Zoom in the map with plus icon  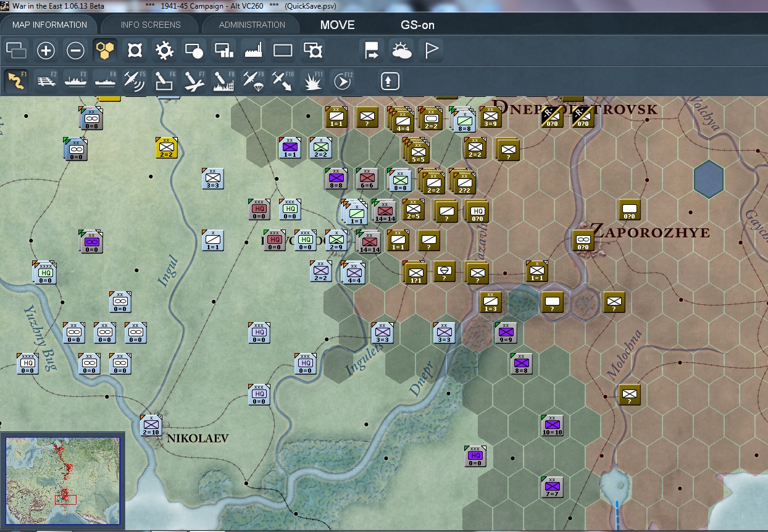[46, 51]
